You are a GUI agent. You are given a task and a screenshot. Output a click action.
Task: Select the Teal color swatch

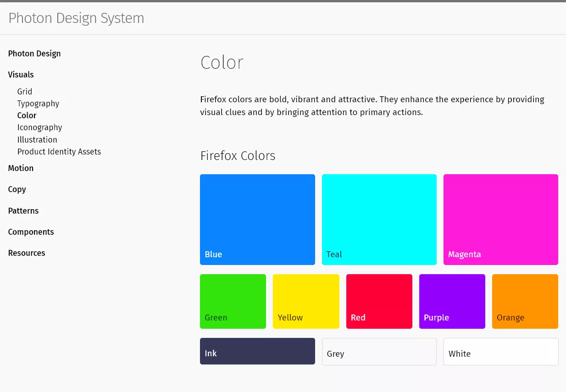pyautogui.click(x=379, y=219)
